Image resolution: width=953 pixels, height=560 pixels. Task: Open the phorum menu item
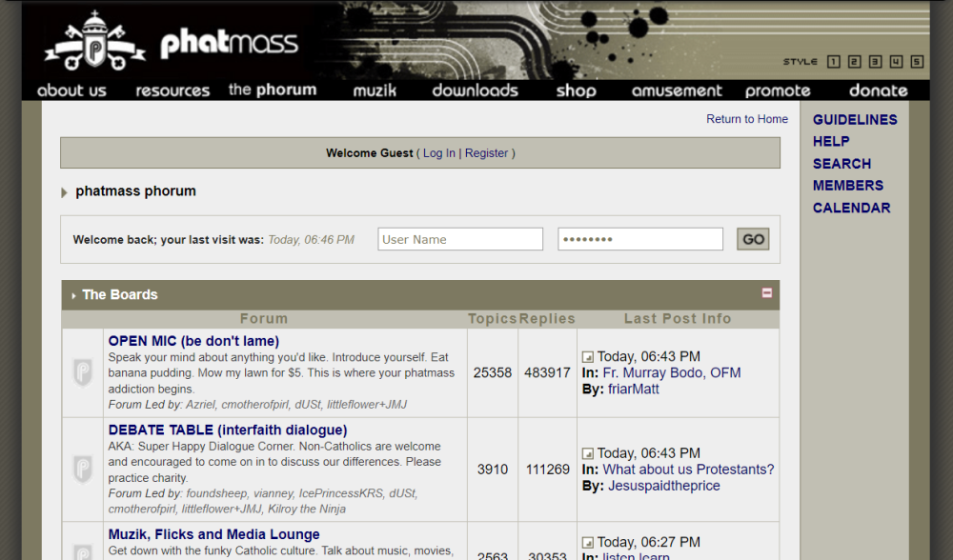273,90
